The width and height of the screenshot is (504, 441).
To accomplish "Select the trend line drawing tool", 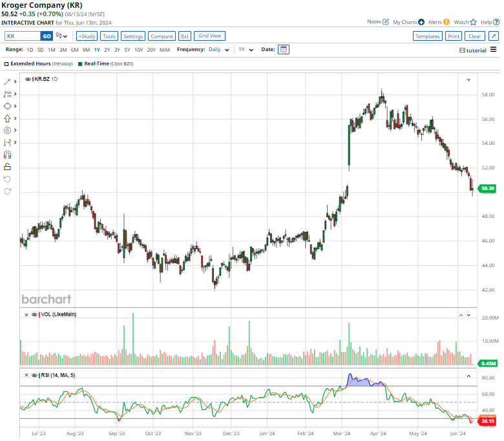I will coord(7,82).
